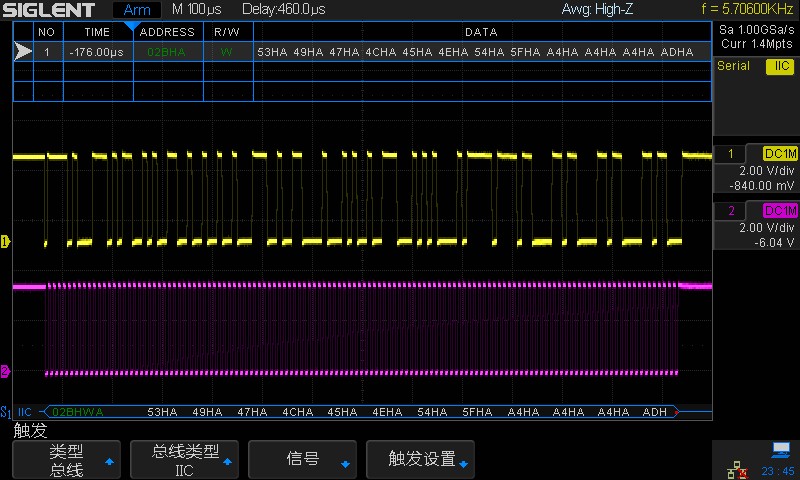Click the R/W column header
Screen dimensions: 800x480
pyautogui.click(x=227, y=32)
